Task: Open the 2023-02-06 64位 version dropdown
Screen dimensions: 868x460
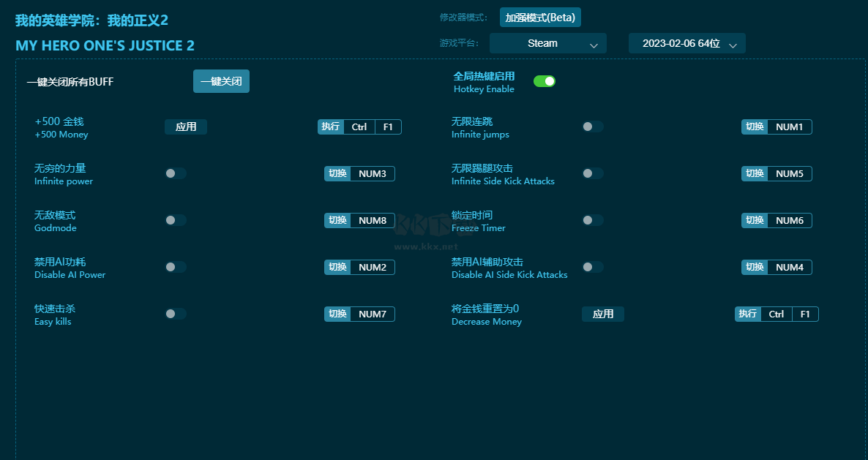Action: pyautogui.click(x=687, y=43)
